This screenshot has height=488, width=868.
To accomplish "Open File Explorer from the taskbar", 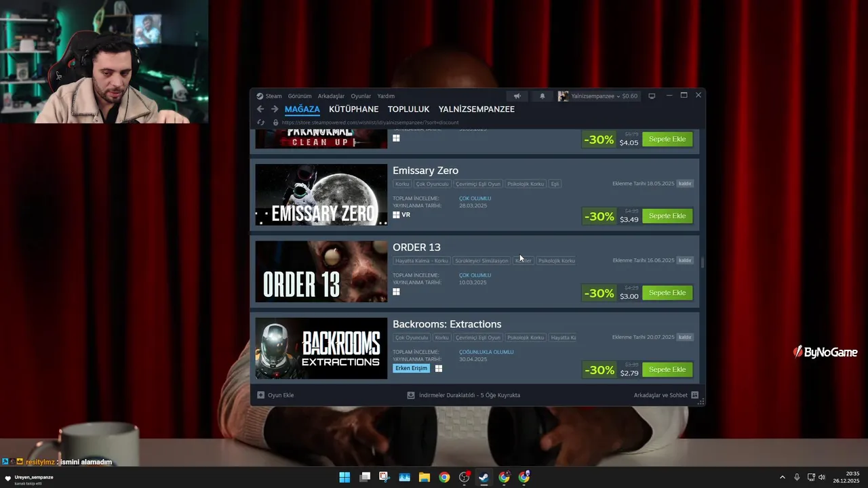I will pos(425,477).
